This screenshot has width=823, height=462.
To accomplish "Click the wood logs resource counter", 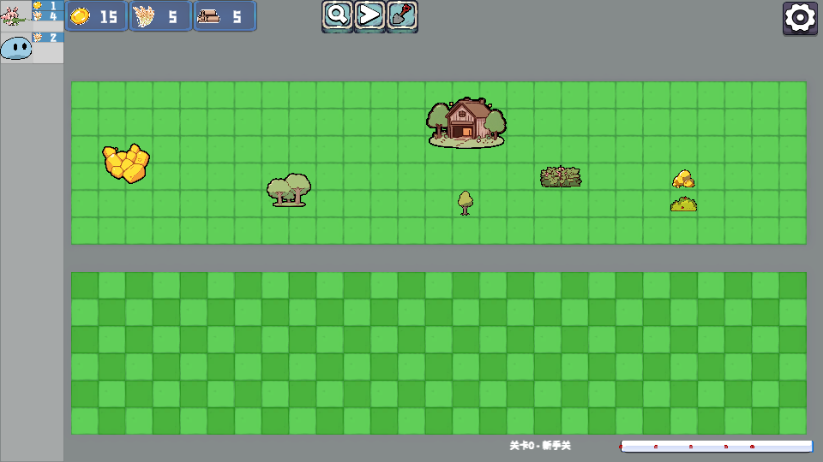I will [224, 16].
